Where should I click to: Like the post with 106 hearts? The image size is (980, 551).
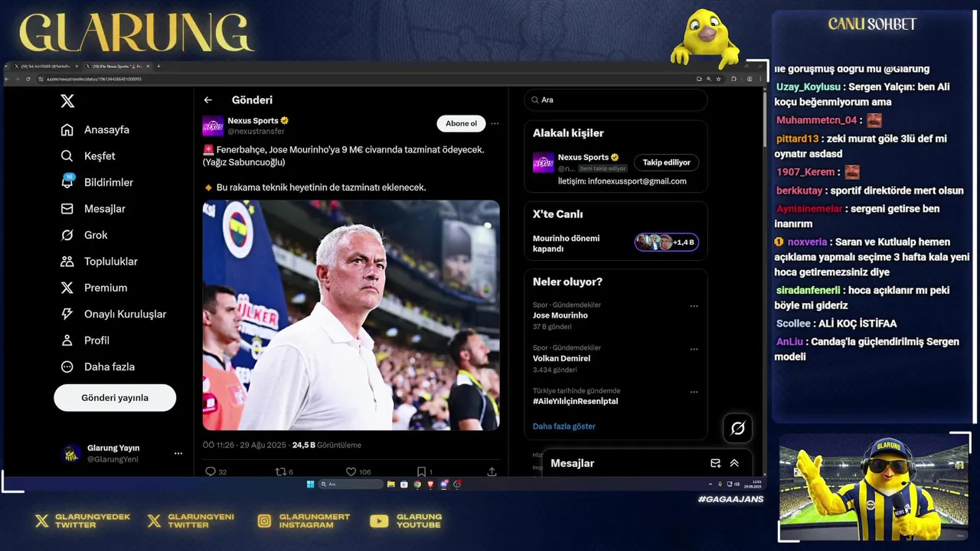pos(358,471)
